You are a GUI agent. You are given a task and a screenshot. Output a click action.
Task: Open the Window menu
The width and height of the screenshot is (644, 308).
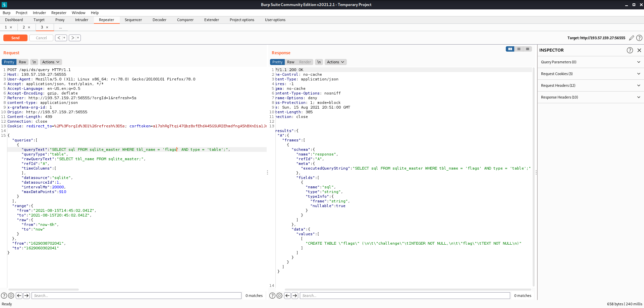(x=78, y=13)
